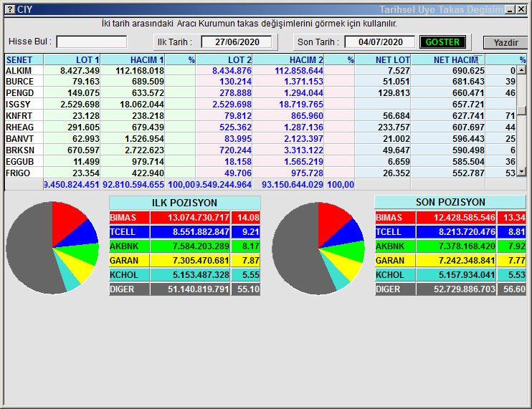Select the PENGD row

click(x=260, y=93)
